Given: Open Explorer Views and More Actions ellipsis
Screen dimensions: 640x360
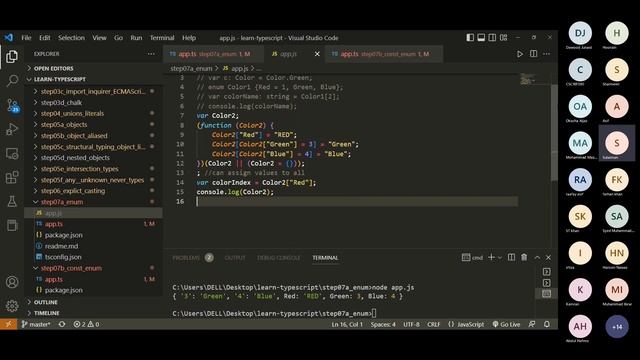Looking at the screenshot, I should pos(151,54).
